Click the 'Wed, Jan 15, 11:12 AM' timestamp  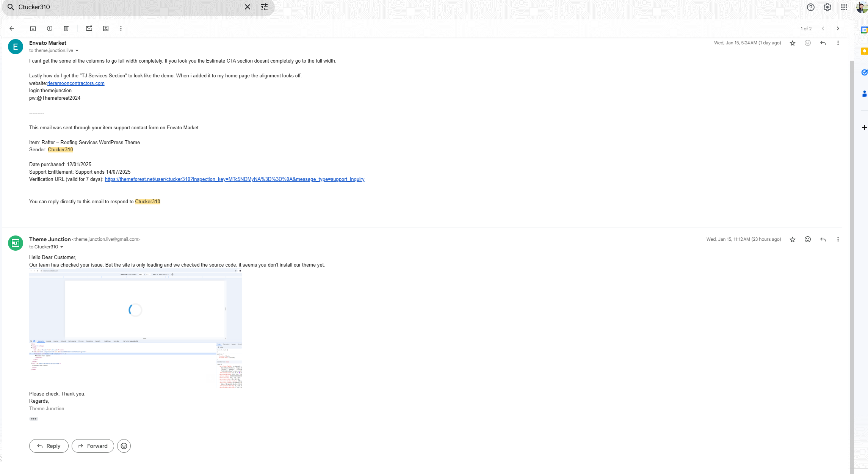point(744,240)
